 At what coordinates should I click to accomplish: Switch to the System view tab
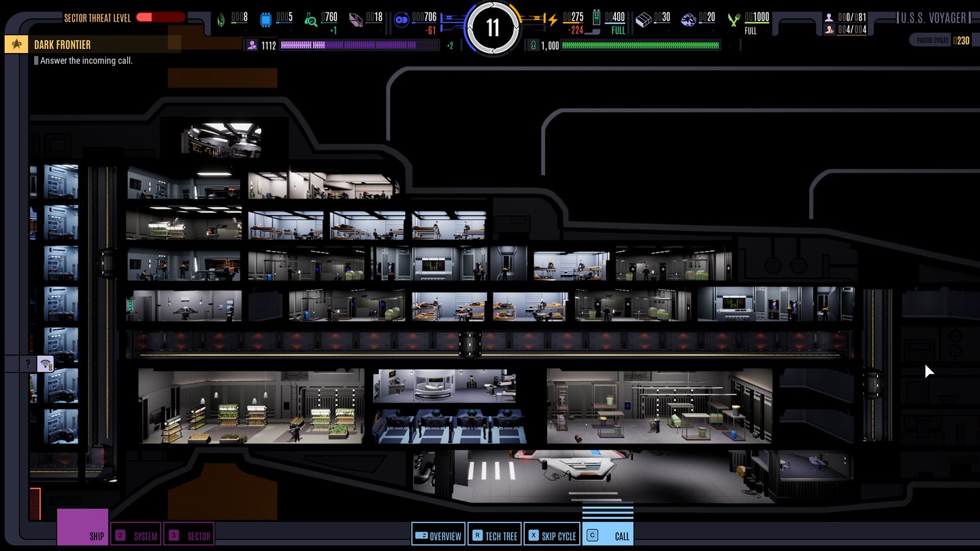coord(135,535)
